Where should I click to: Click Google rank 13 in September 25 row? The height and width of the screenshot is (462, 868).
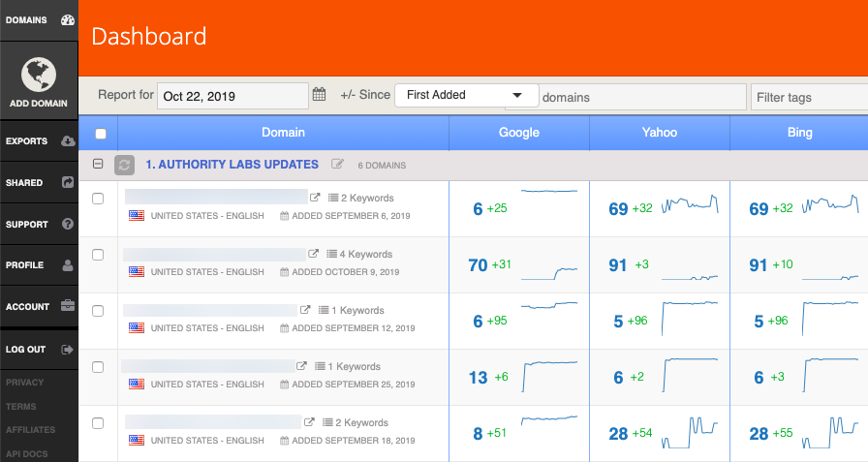(478, 378)
